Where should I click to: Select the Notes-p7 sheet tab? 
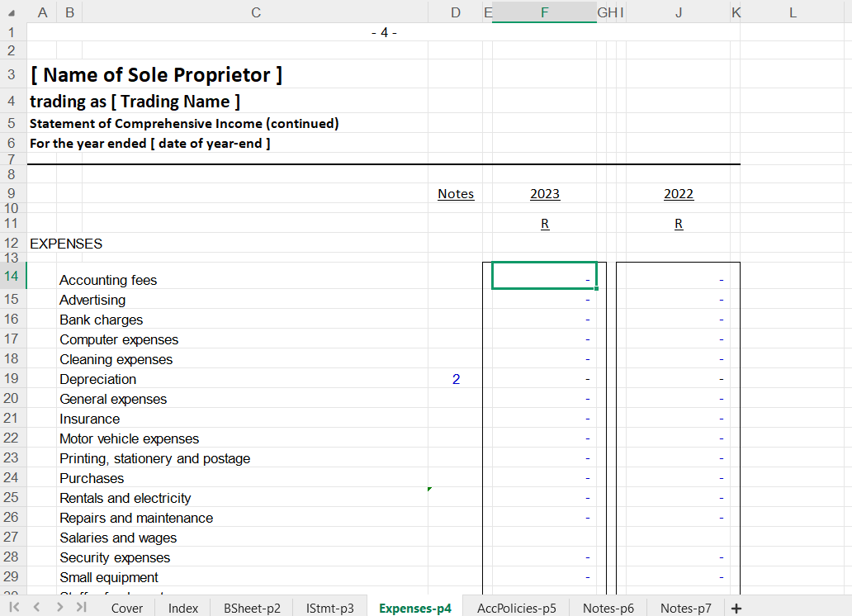pyautogui.click(x=685, y=608)
